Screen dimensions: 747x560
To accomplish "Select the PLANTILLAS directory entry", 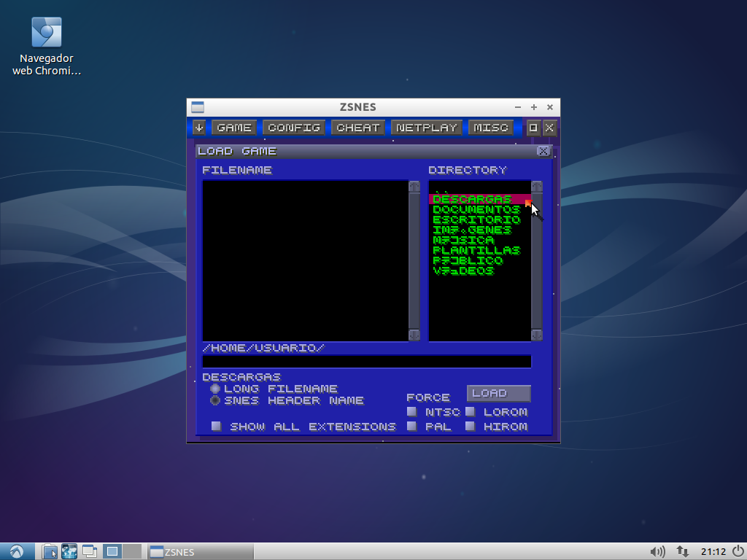I will (x=476, y=250).
